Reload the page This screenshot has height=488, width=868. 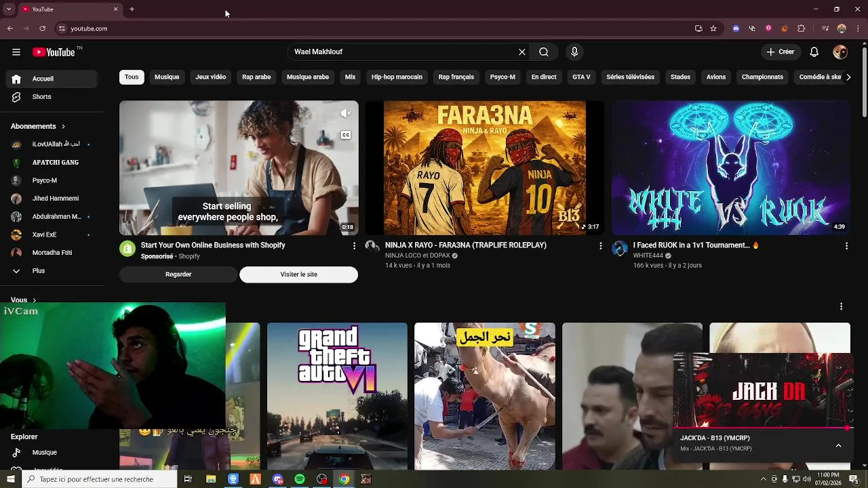[42, 28]
